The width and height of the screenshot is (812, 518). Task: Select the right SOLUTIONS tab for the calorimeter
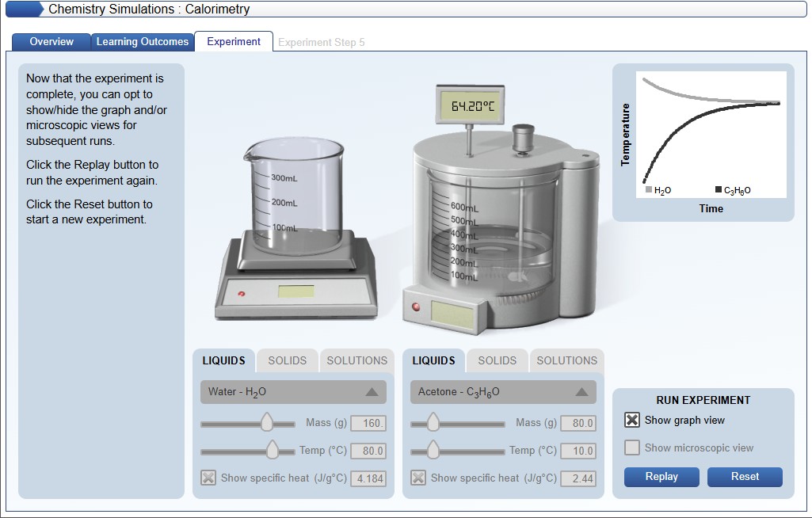coord(566,360)
